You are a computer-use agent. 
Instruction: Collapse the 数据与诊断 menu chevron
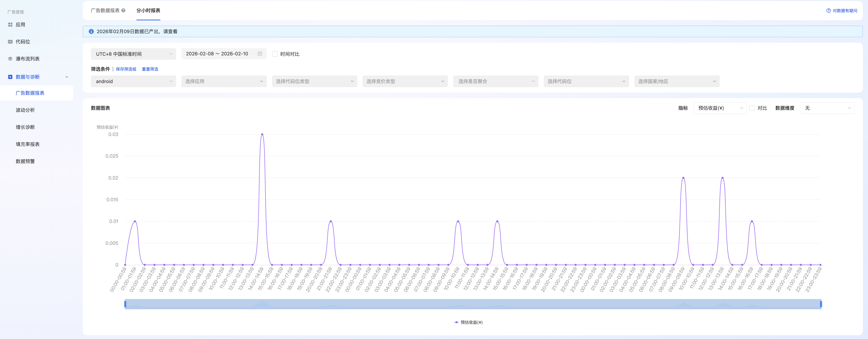click(67, 77)
